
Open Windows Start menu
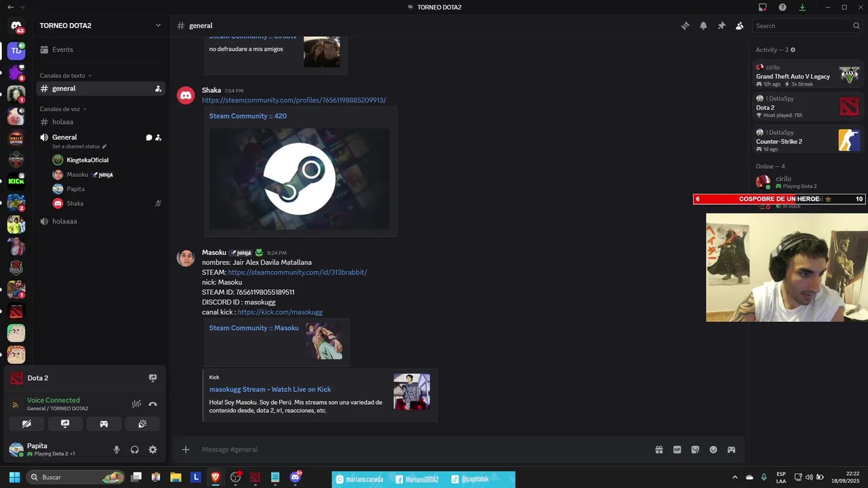pos(14,477)
